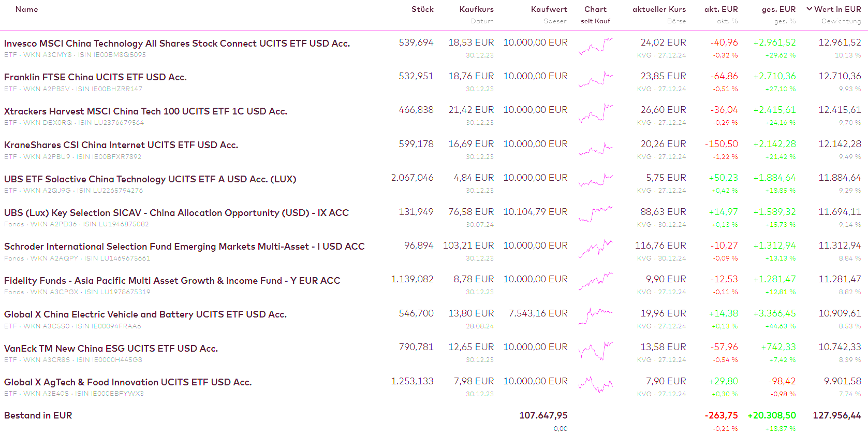The height and width of the screenshot is (433, 868).
Task: Open the VanEck TM New China ESG sparkline chart
Action: (596, 351)
